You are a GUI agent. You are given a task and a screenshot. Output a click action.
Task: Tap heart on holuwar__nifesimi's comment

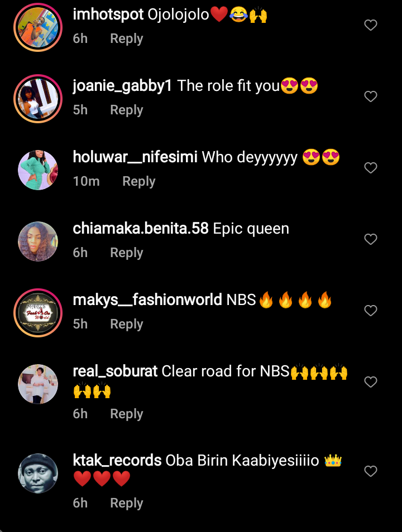(x=371, y=168)
